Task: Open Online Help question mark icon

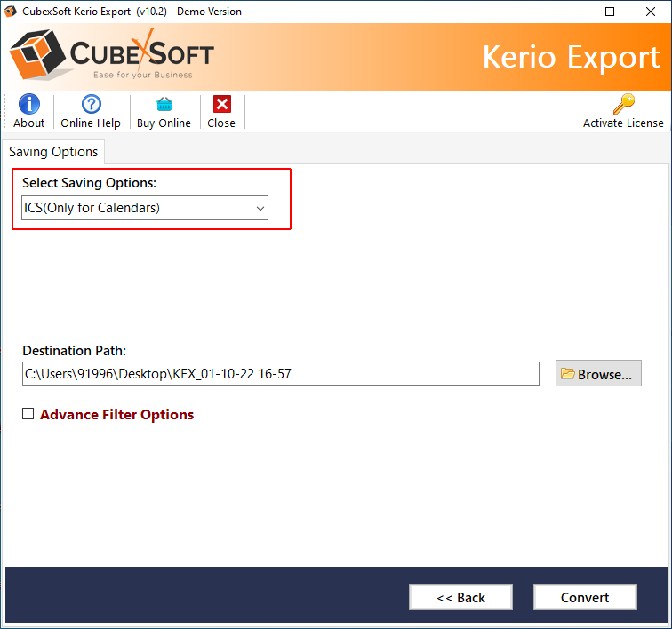Action: 92,104
